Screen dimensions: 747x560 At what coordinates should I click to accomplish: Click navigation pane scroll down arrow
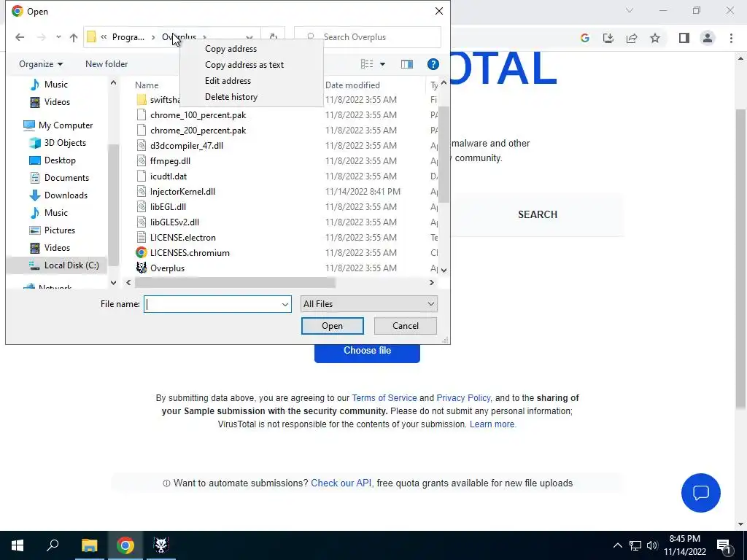(x=113, y=282)
